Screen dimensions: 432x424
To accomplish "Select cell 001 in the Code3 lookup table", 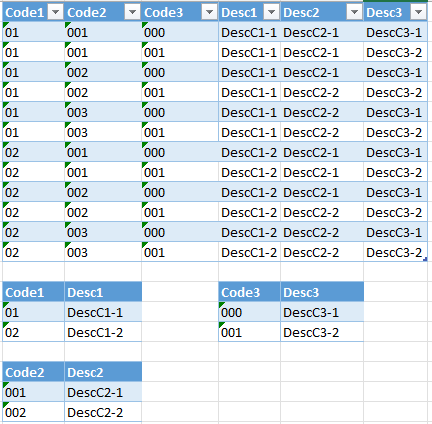I will pos(249,332).
